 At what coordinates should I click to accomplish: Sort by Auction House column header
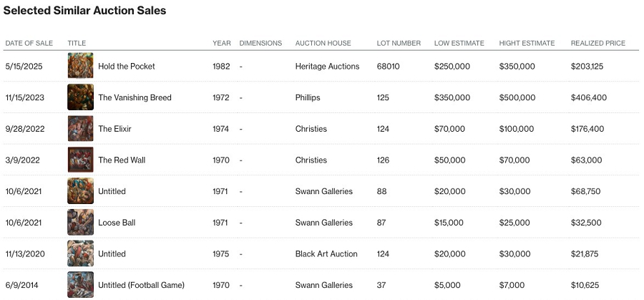pos(323,43)
